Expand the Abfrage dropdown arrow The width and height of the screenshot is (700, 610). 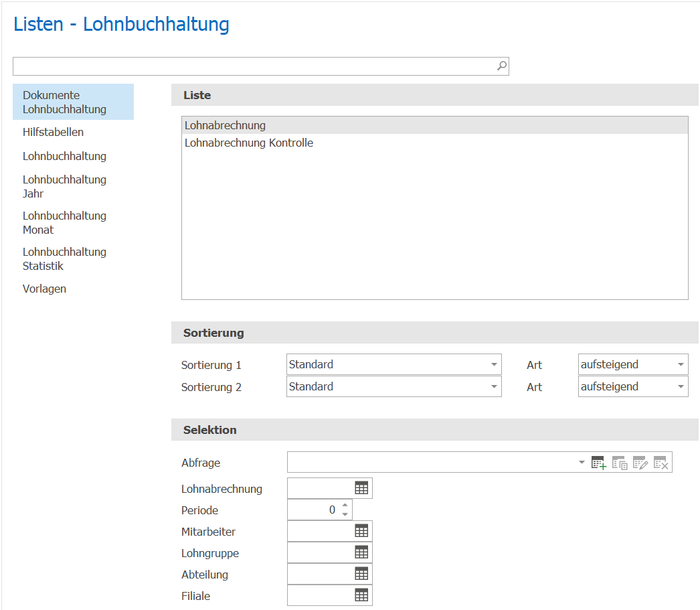[582, 462]
